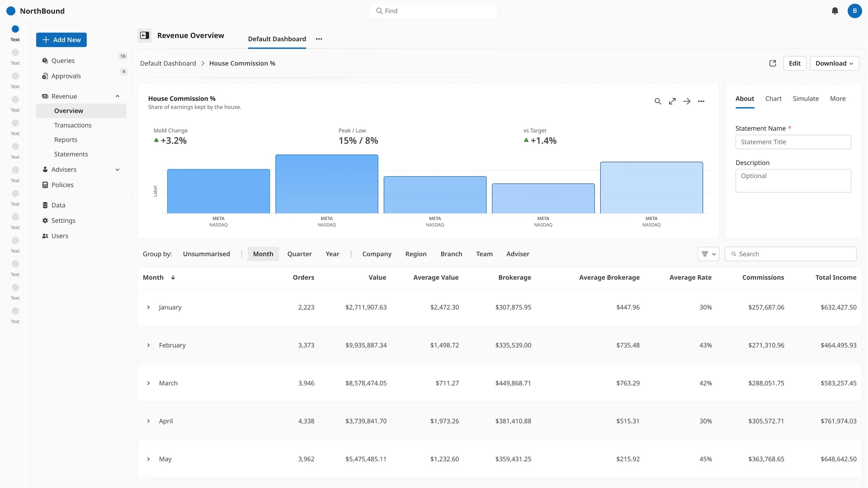This screenshot has width=868, height=488.
Task: Click the Advisers person icon
Action: [x=45, y=169]
